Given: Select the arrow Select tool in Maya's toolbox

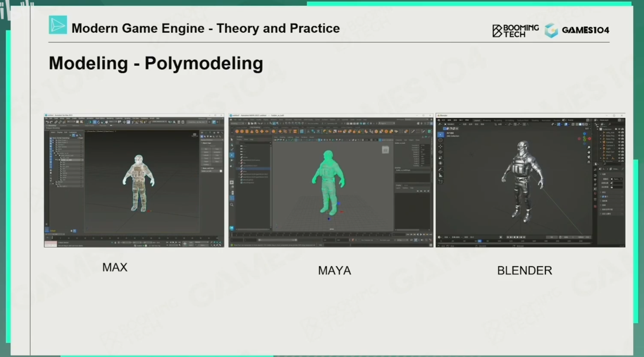Looking at the screenshot, I should click(x=232, y=140).
